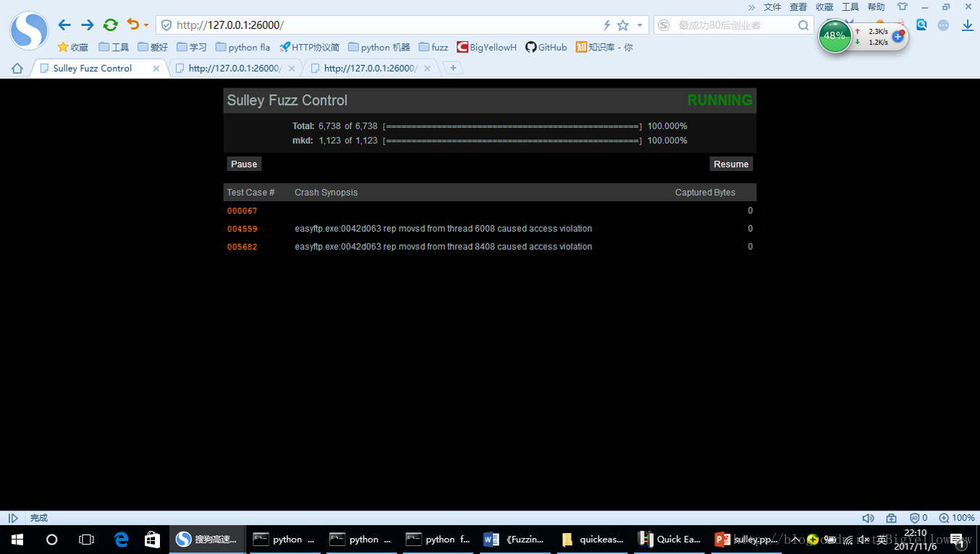Open the python 机器 bookmark folder
Image resolution: width=980 pixels, height=554 pixels.
point(379,47)
